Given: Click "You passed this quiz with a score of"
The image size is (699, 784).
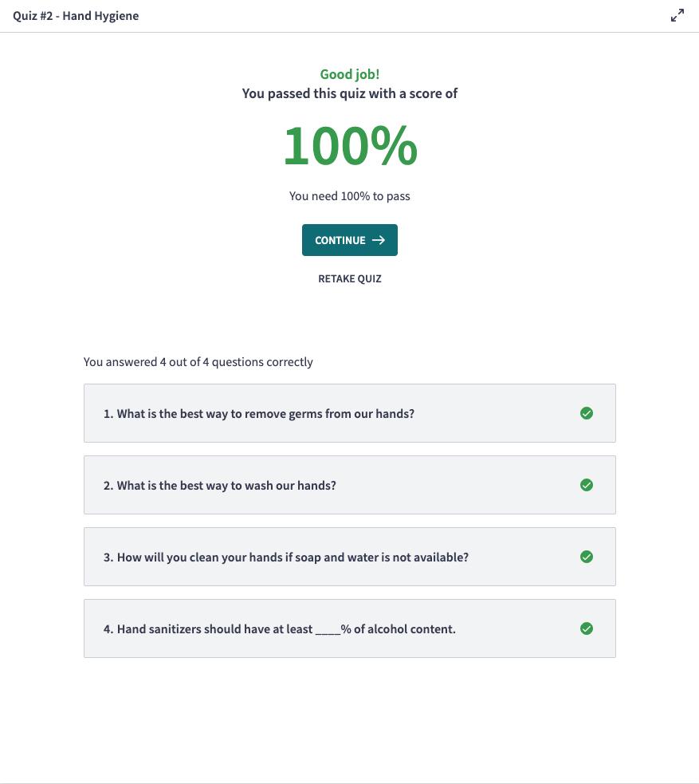Looking at the screenshot, I should (x=350, y=93).
